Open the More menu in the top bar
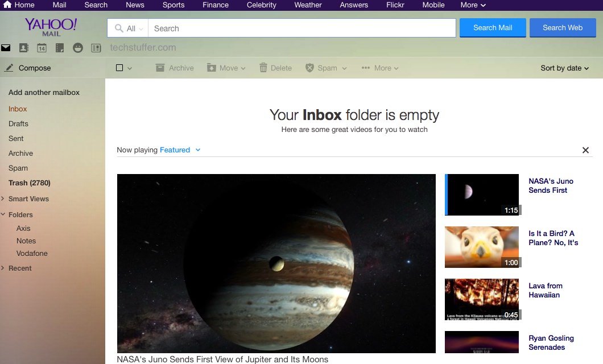Viewport: 603px width, 364px height. pos(473,5)
